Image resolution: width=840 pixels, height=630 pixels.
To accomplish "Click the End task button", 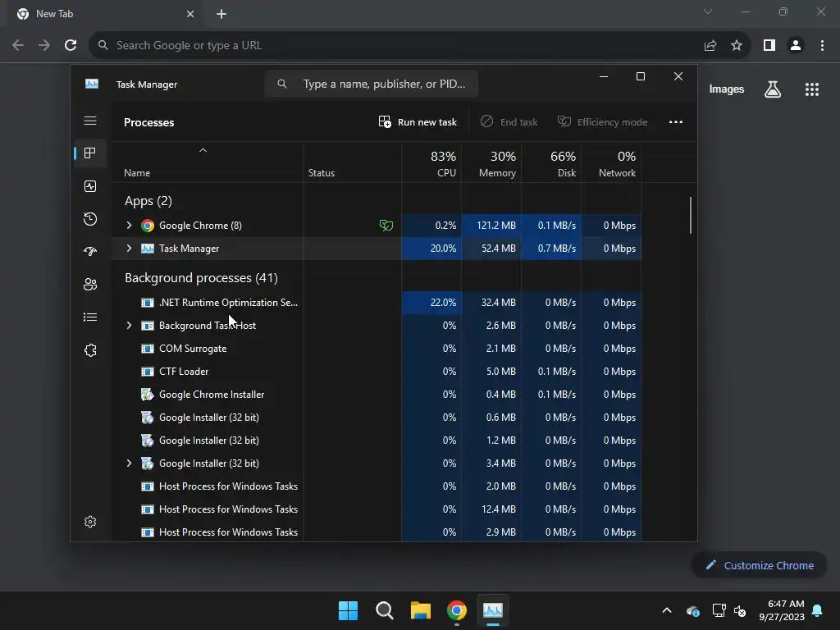I will tap(509, 122).
